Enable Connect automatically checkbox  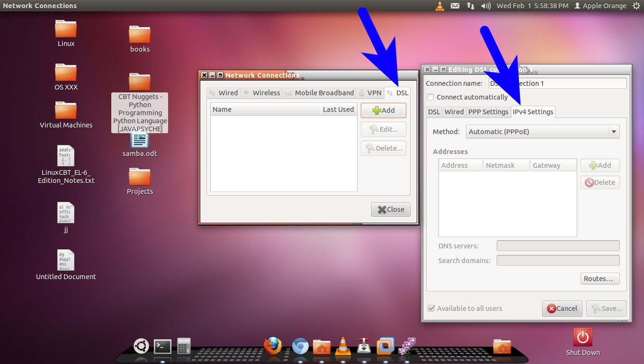(430, 97)
